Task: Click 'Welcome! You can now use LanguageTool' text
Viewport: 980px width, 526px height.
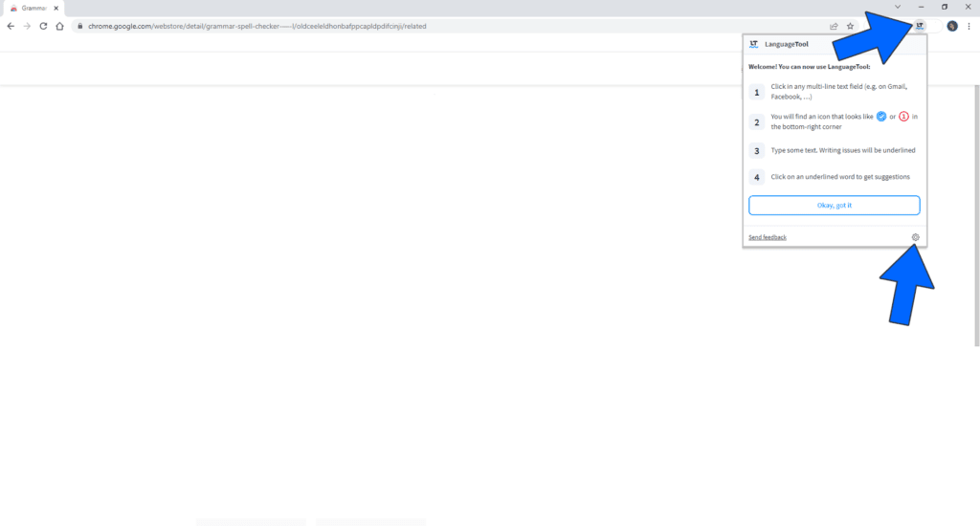Action: click(809, 67)
